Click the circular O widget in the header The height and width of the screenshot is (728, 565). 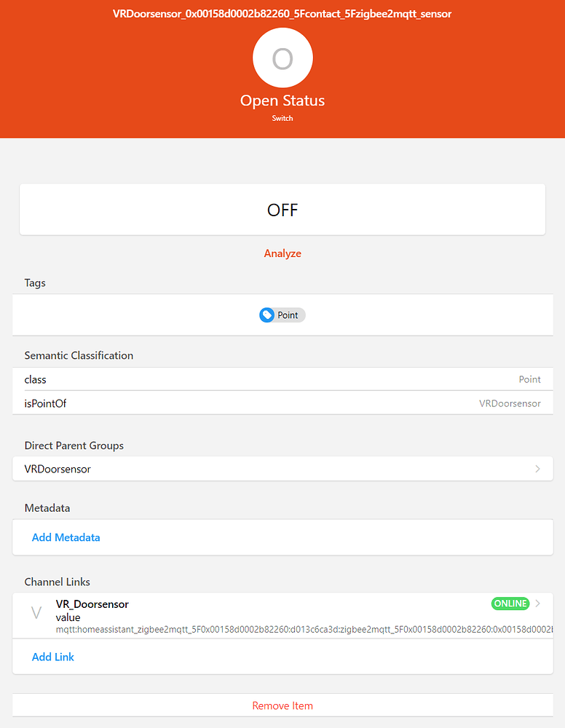click(x=282, y=58)
